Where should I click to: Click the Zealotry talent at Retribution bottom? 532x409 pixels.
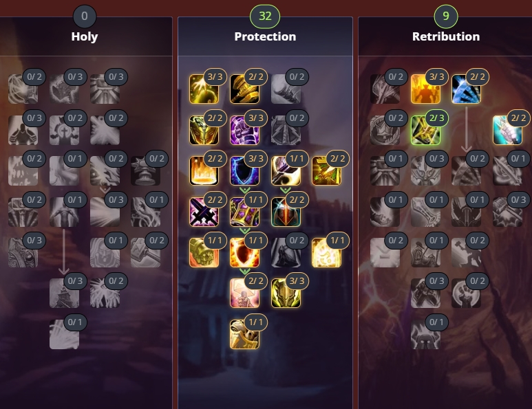[x=425, y=335]
